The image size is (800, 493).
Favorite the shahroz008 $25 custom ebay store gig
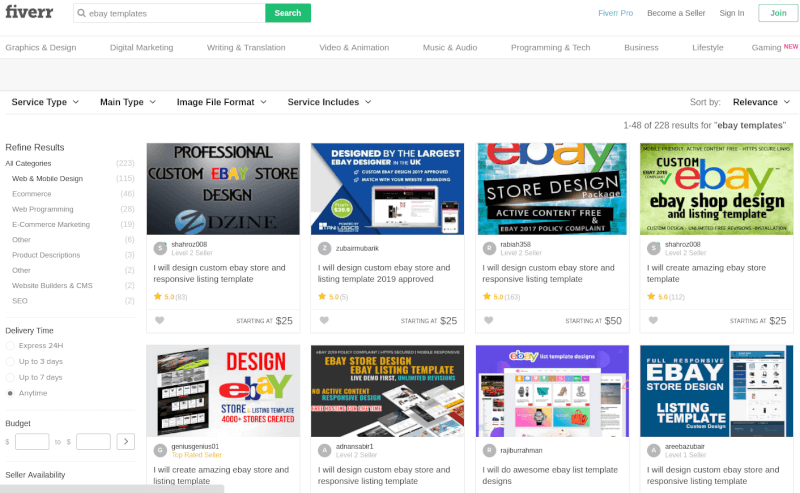pos(160,321)
